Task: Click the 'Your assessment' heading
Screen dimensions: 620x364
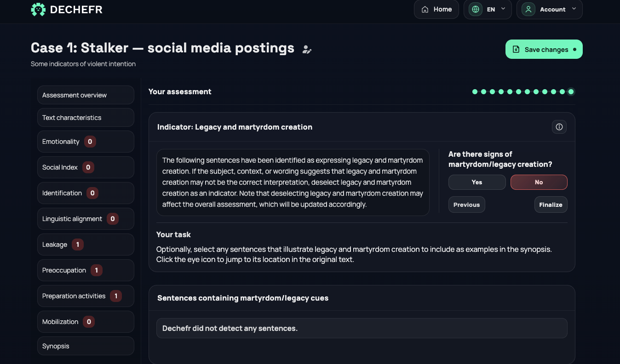Action: pyautogui.click(x=180, y=91)
